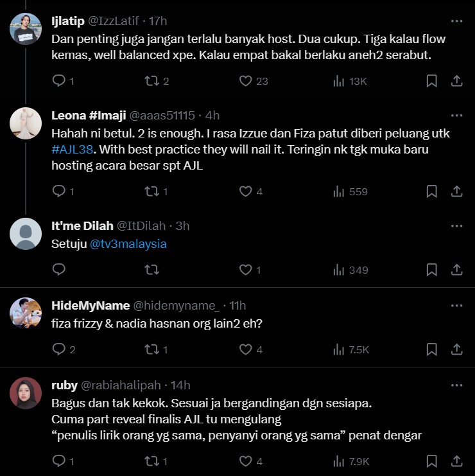
Task: Open the #AJL38 hashtag link
Action: click(x=71, y=150)
